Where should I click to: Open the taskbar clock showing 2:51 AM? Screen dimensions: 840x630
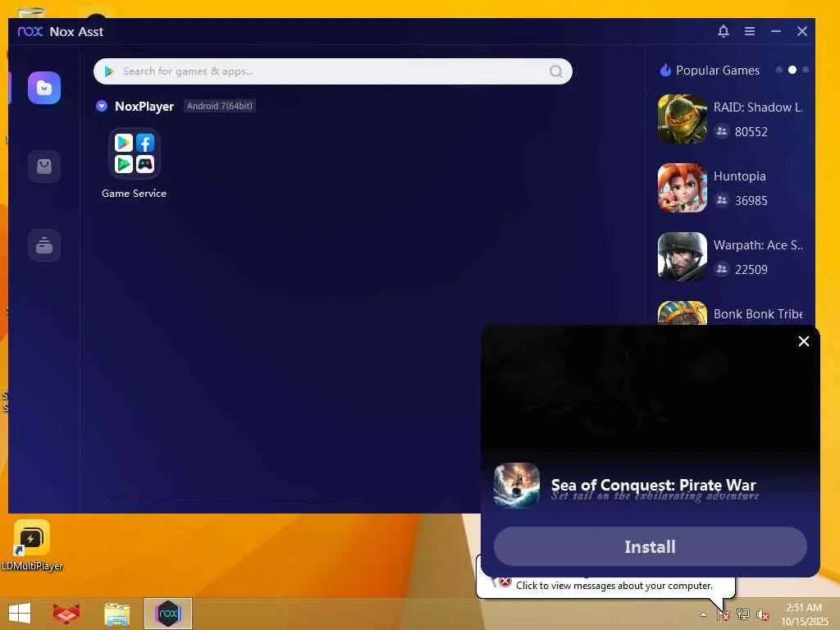[x=804, y=614]
